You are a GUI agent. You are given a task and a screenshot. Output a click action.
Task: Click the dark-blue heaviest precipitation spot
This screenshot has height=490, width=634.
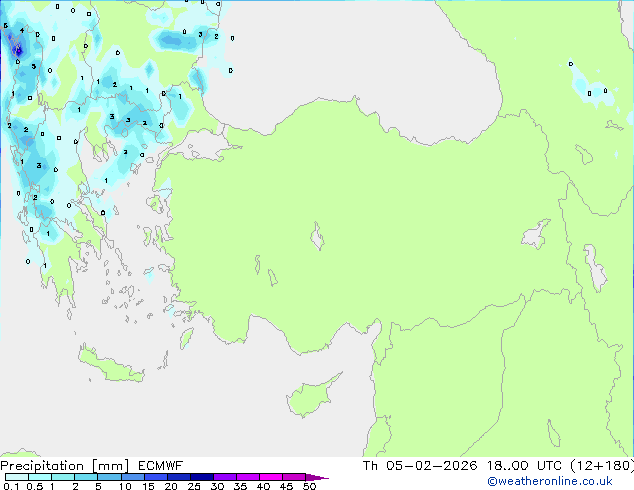pyautogui.click(x=18, y=50)
